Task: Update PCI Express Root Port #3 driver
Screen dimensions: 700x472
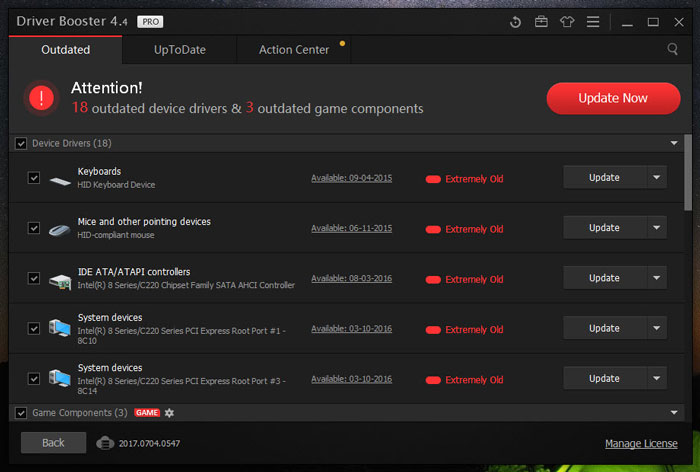Action: click(x=604, y=378)
